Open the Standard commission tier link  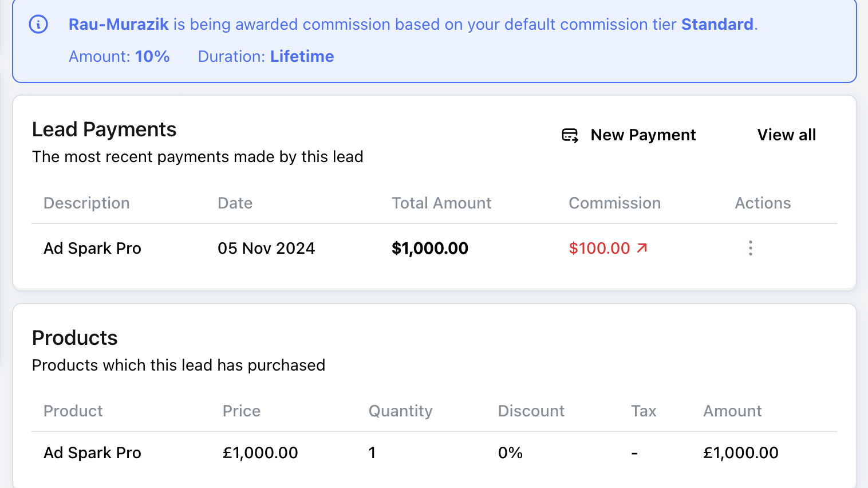717,25
